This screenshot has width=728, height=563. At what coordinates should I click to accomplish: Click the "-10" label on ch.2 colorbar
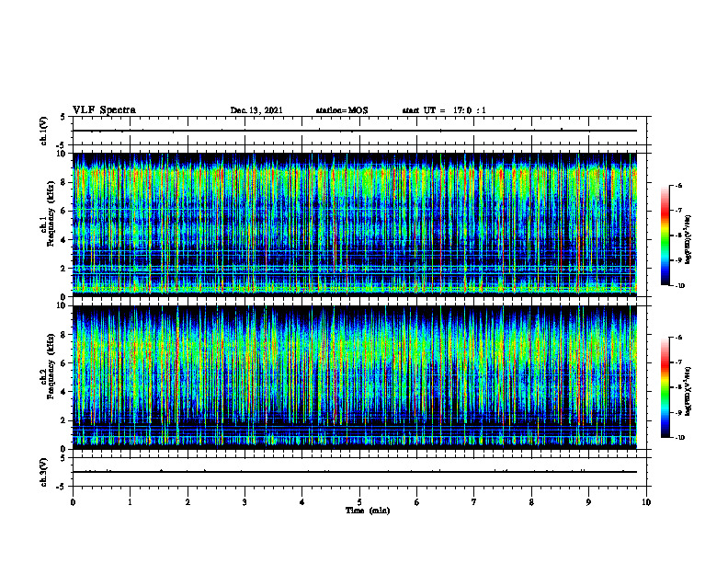tap(679, 438)
